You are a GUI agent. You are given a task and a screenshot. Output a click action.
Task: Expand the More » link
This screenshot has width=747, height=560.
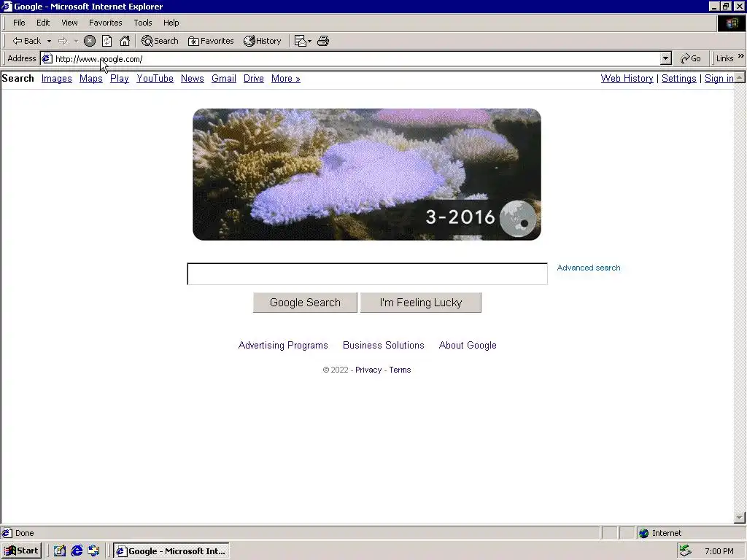[286, 79]
